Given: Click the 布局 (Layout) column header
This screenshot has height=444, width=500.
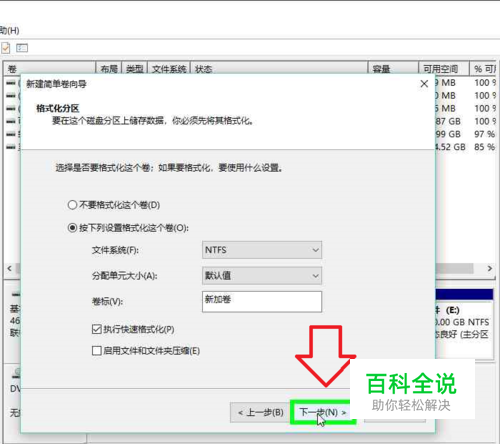Looking at the screenshot, I should pos(109,69).
